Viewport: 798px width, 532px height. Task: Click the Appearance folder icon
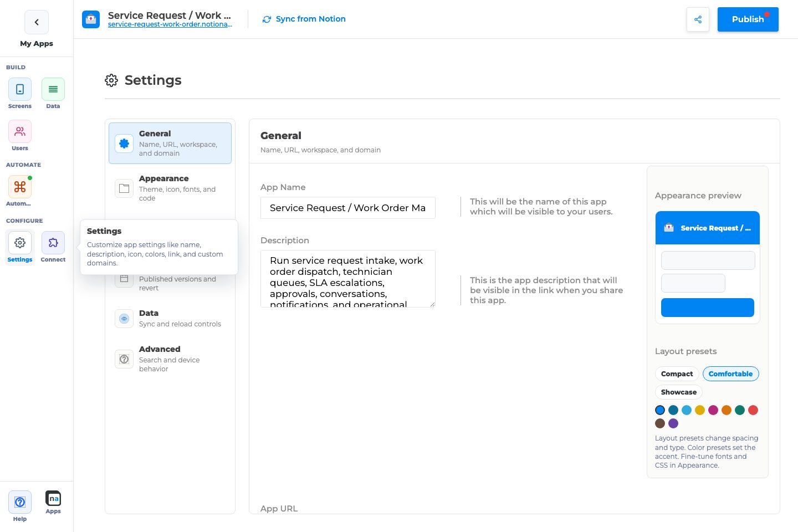124,188
